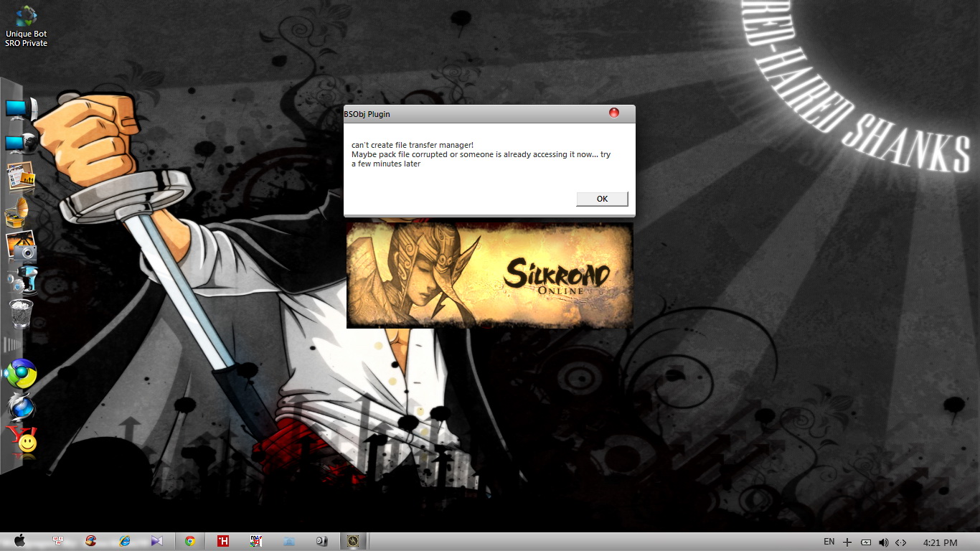Launch the Chrome orb icon in the dock

tap(20, 374)
